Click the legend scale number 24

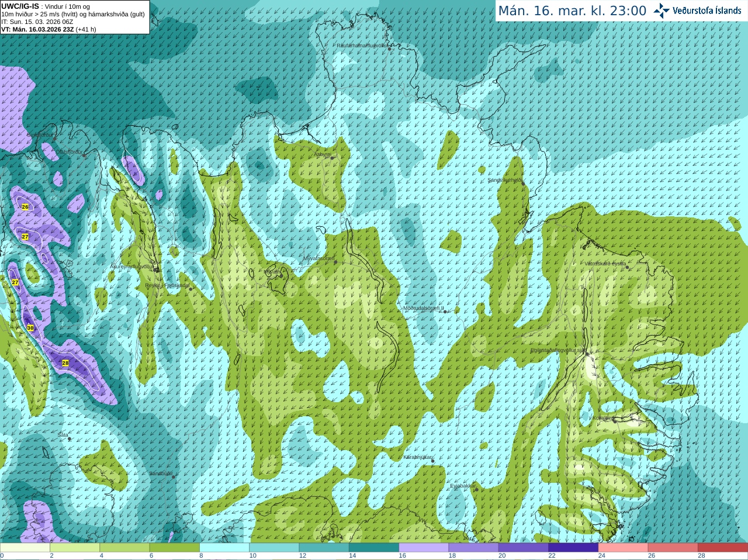pyautogui.click(x=602, y=556)
